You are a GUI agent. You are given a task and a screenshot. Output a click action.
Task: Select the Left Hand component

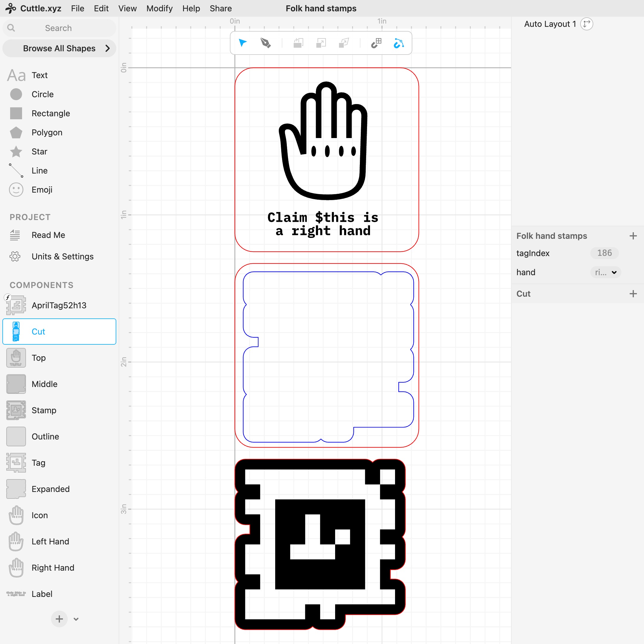click(x=59, y=541)
